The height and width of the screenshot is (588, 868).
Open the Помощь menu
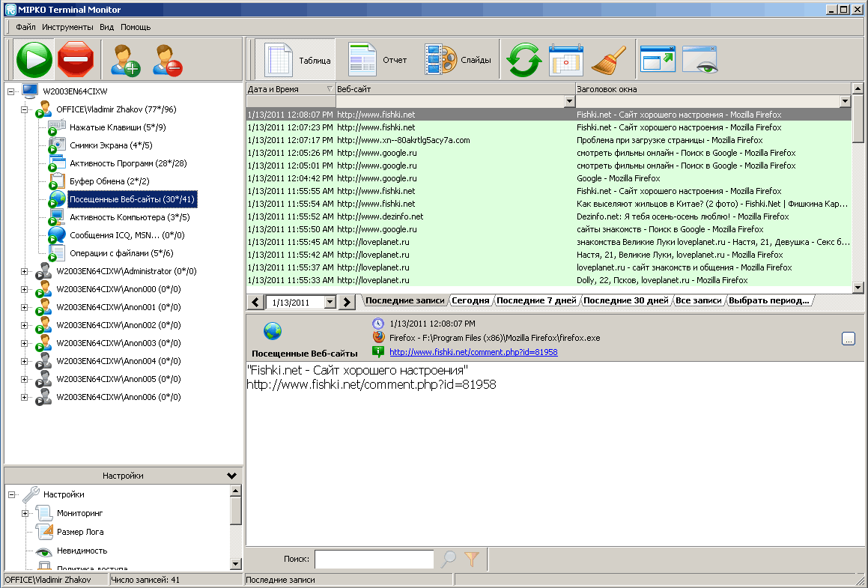click(136, 27)
